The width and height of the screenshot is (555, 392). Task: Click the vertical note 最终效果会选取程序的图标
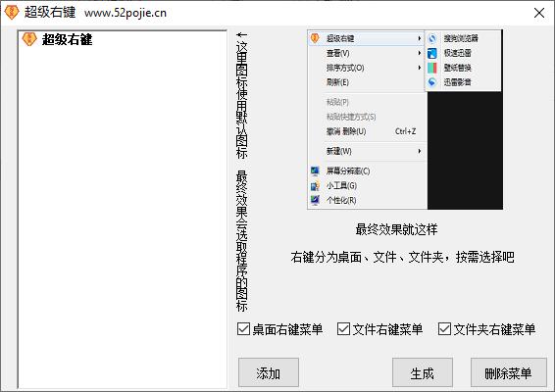(242, 241)
